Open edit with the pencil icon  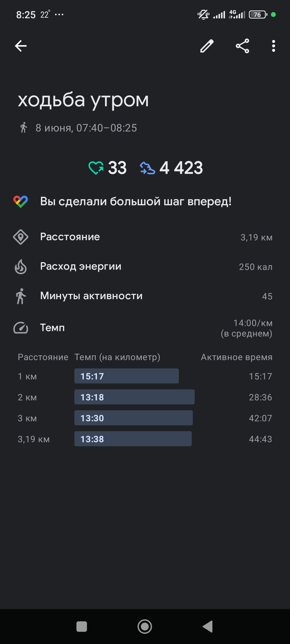[207, 46]
